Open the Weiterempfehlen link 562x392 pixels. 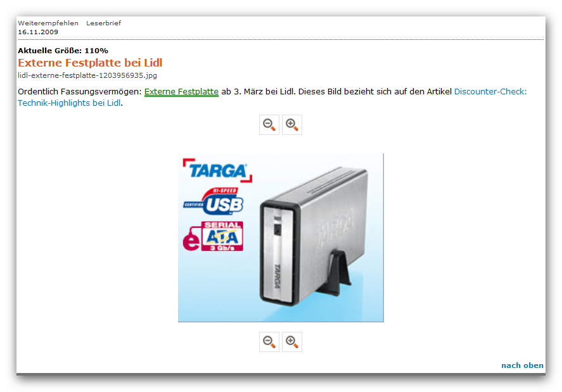point(48,23)
